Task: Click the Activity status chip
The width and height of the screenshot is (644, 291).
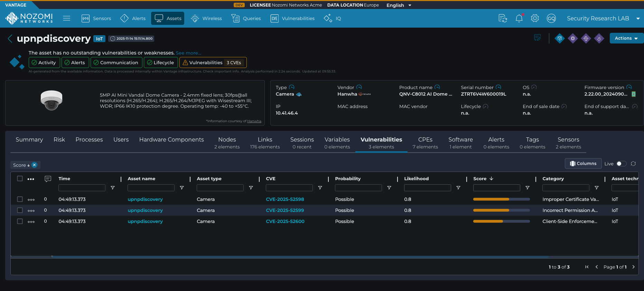Action: tap(44, 62)
